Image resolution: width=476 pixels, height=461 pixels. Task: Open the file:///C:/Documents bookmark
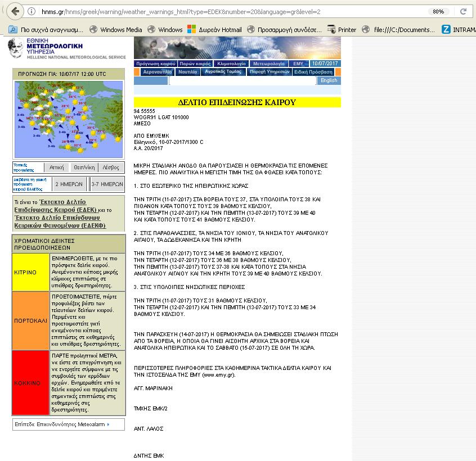pos(398,30)
